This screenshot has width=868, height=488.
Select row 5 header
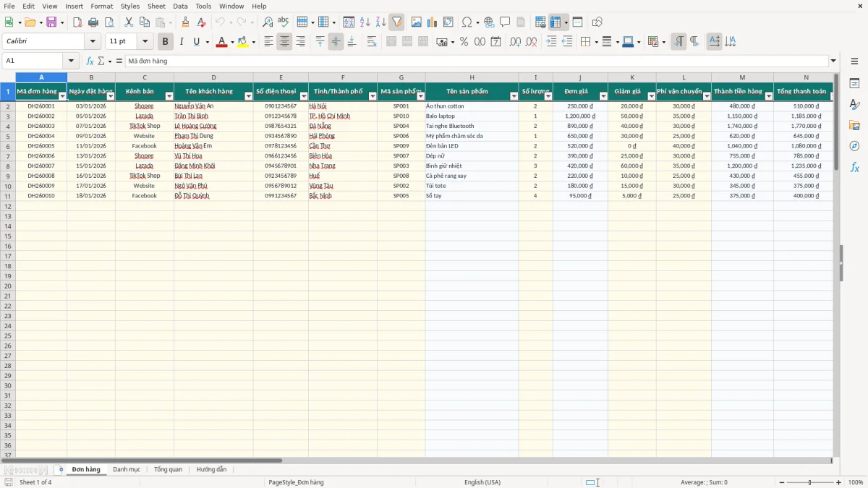pos(8,136)
